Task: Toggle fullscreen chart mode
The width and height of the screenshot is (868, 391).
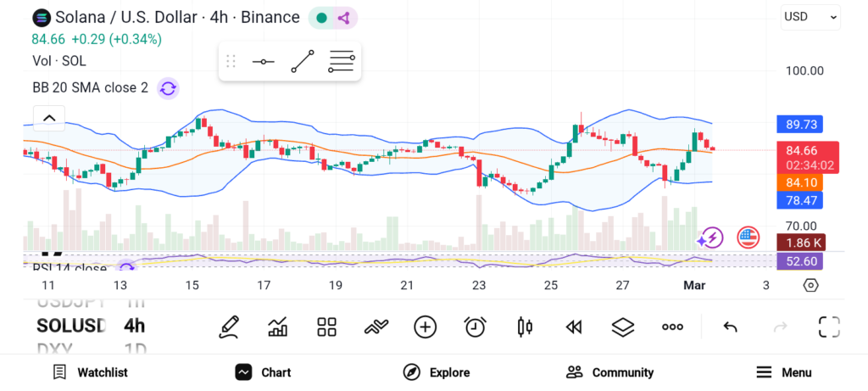Action: (828, 327)
